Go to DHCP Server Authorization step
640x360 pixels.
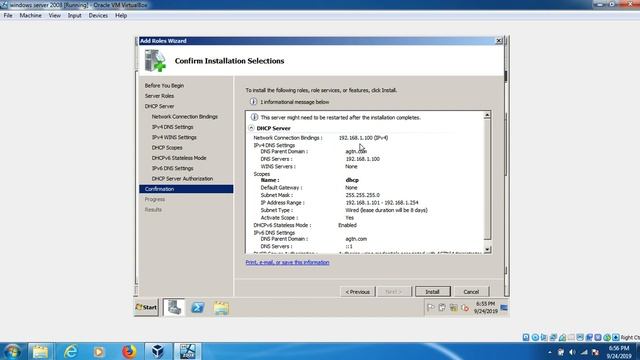[182, 179]
